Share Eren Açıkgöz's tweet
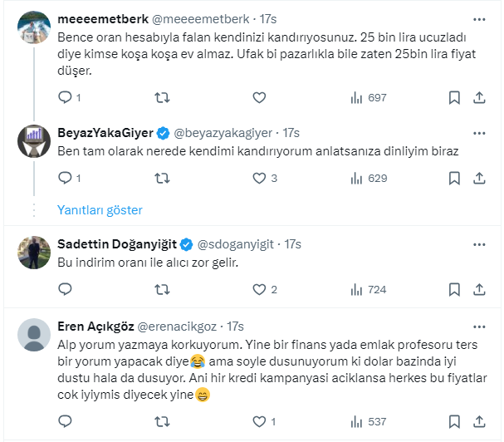This screenshot has width=504, height=442. click(x=479, y=420)
